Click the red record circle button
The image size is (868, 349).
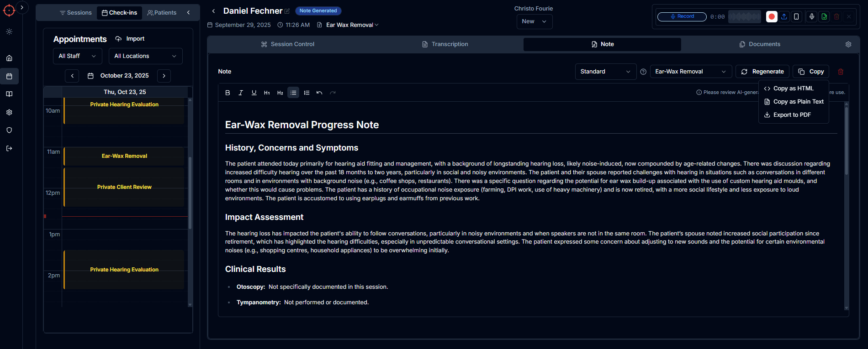tap(772, 16)
